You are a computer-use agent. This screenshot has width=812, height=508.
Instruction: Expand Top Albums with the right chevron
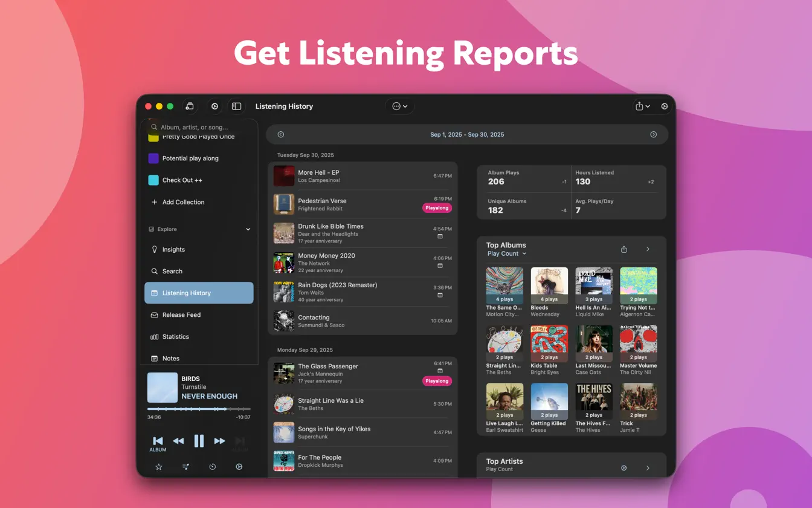coord(648,249)
